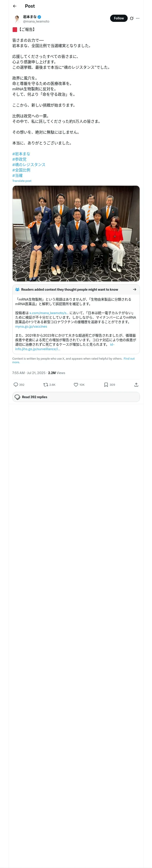
Task: Open the group photo attached to the post
Action: [x=76, y=233]
